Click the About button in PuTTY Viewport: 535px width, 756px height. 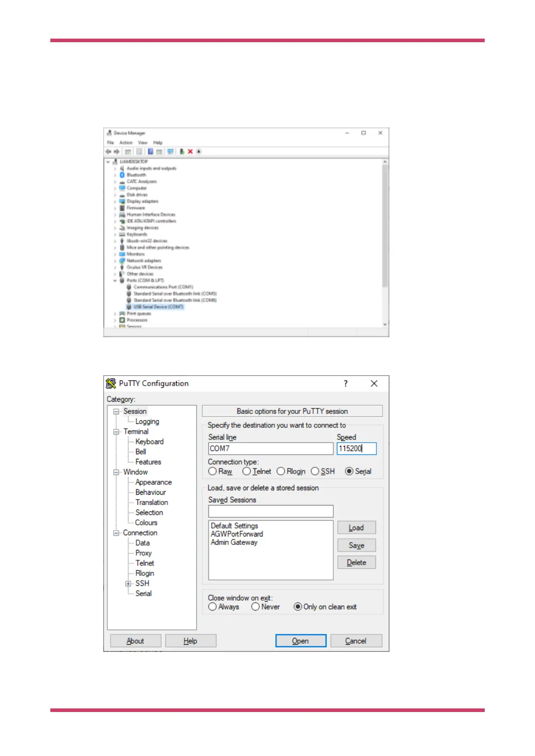point(135,641)
